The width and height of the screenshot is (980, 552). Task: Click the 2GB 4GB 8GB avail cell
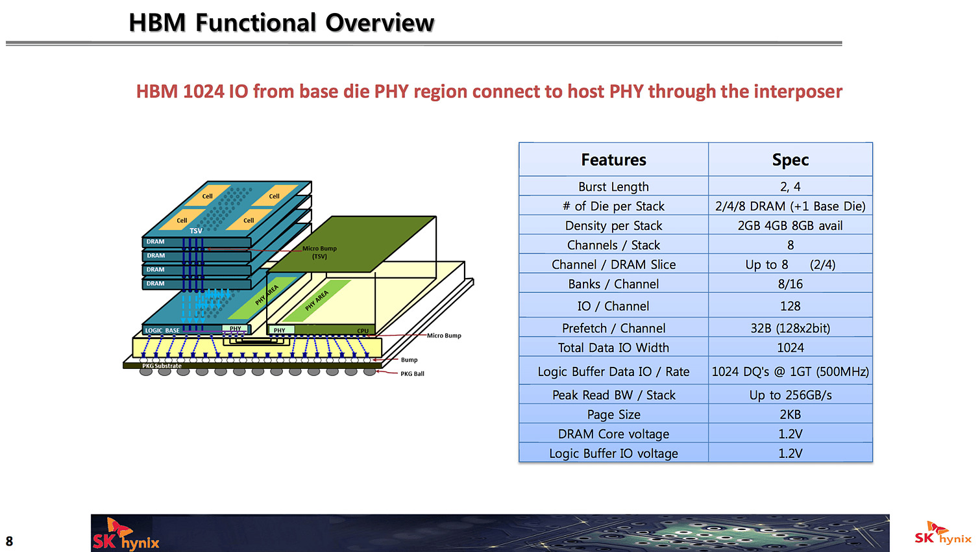(790, 226)
